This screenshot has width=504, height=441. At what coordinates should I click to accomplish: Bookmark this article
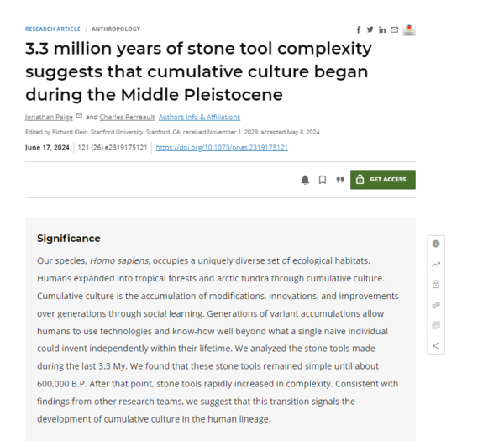pos(323,180)
